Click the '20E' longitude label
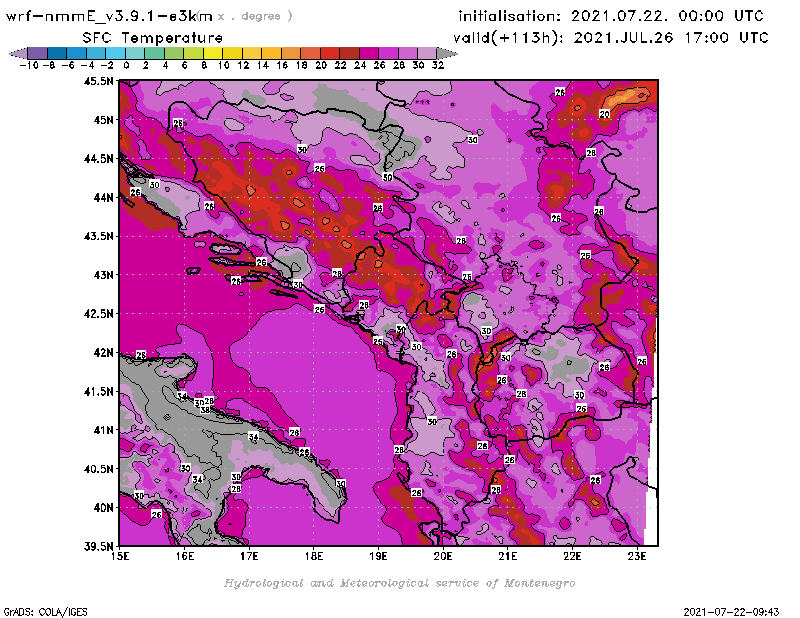The width and height of the screenshot is (800, 618). (443, 556)
